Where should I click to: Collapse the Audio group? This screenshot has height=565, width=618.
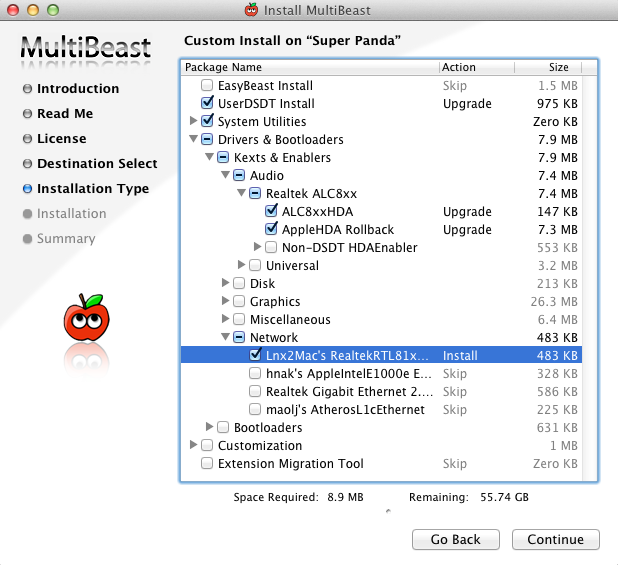pos(225,175)
